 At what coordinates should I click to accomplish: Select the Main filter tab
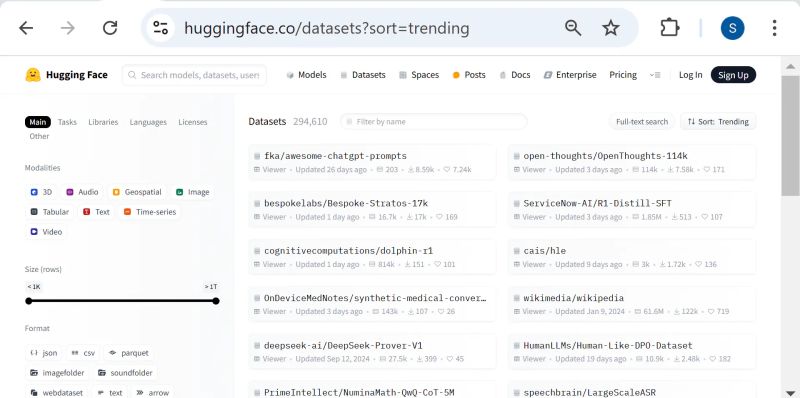pos(38,122)
